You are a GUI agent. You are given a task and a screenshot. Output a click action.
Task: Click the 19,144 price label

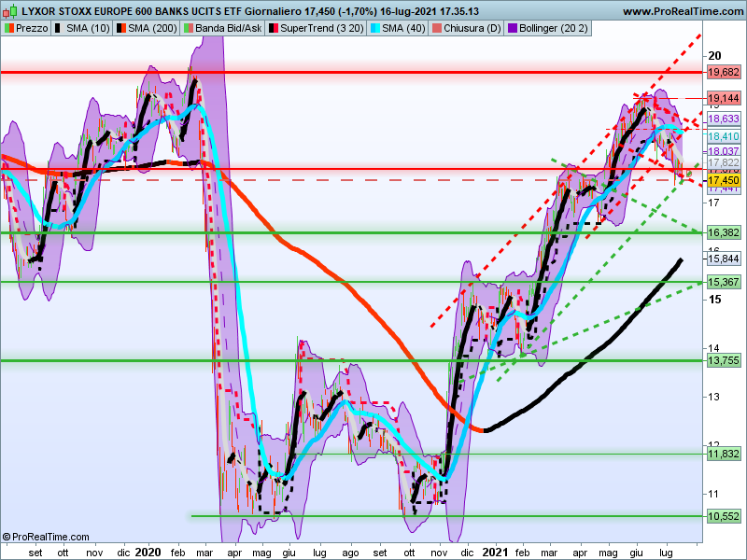click(x=724, y=99)
